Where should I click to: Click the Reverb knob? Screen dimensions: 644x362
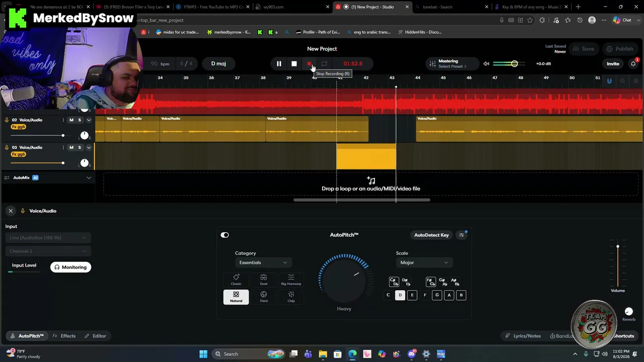[x=628, y=312]
